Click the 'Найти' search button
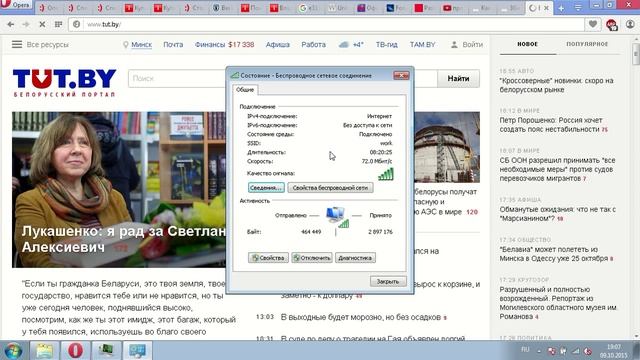Viewport: 640px width, 360px height. [458, 78]
